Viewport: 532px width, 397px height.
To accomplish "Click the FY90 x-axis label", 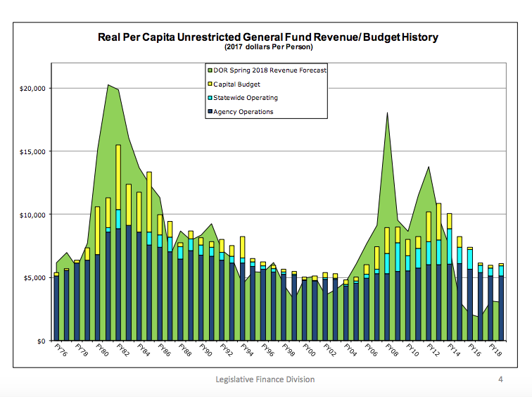I will click(205, 350).
